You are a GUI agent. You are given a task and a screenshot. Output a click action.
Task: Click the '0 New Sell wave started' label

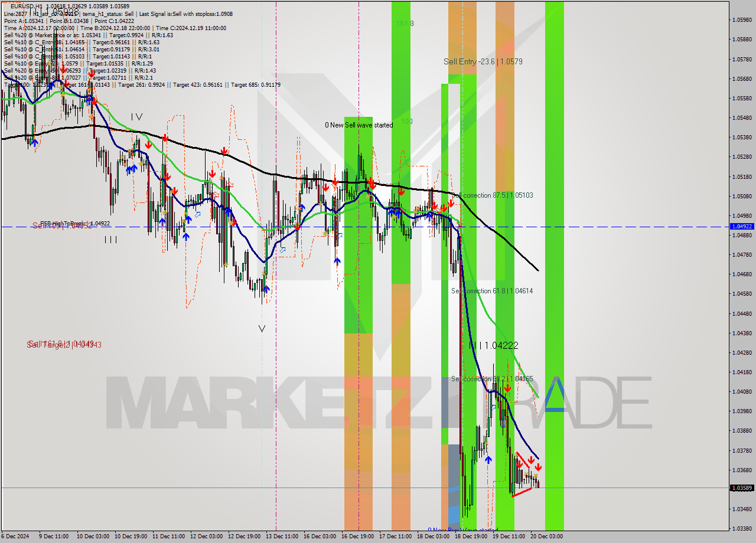point(359,125)
